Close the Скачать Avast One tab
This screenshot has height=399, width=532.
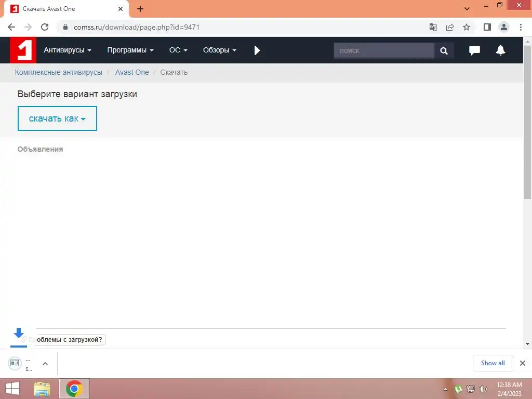121,9
